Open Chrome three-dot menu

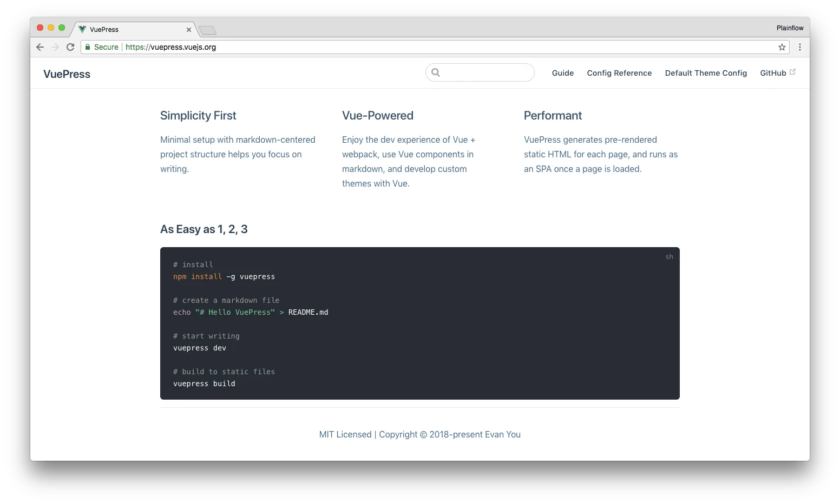[800, 47]
